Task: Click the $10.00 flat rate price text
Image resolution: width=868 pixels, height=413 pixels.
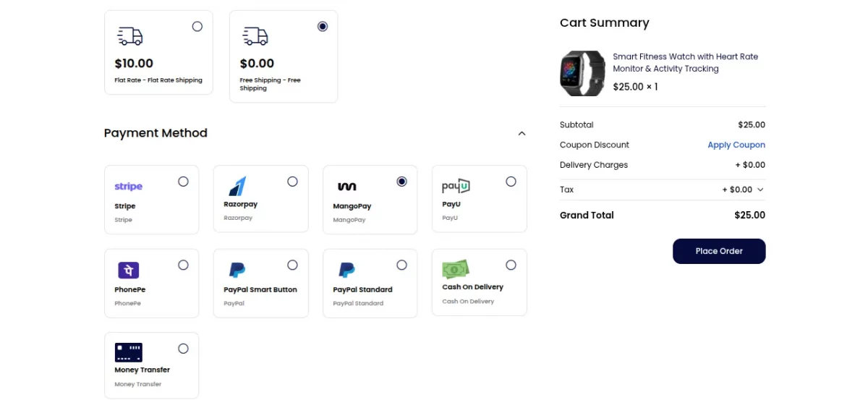Action: tap(134, 64)
